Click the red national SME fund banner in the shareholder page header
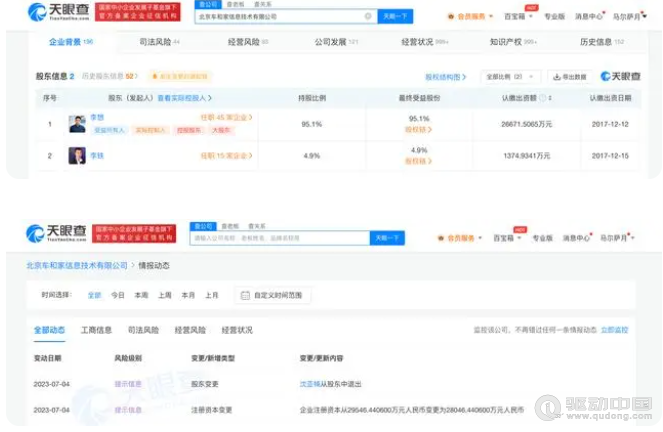Viewport: 663px width, 432px height. (137, 12)
